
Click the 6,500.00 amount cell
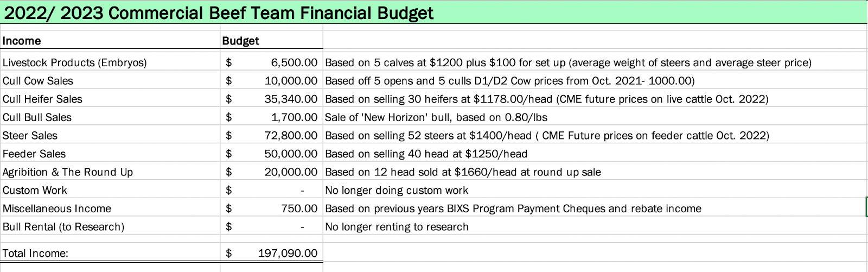293,62
